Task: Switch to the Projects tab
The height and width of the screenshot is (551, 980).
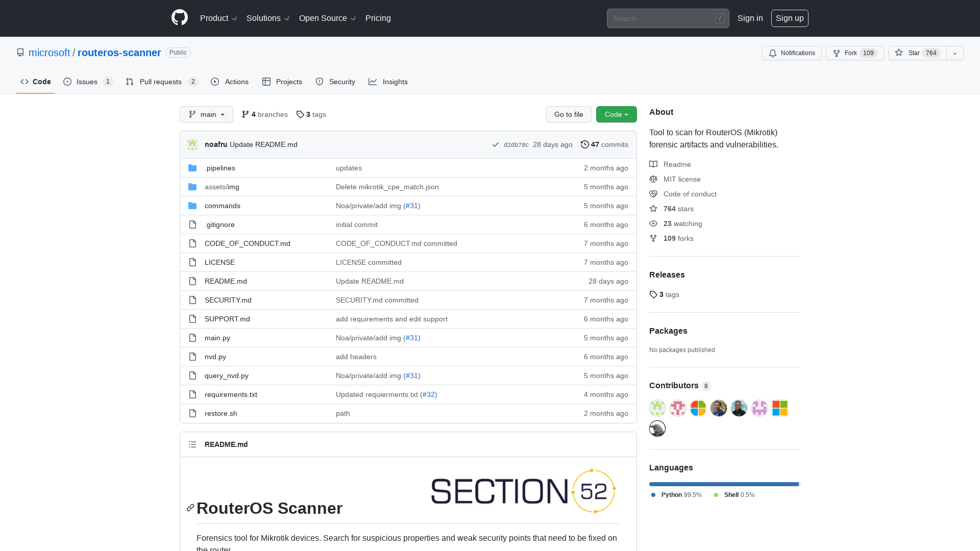Action: coord(282,82)
